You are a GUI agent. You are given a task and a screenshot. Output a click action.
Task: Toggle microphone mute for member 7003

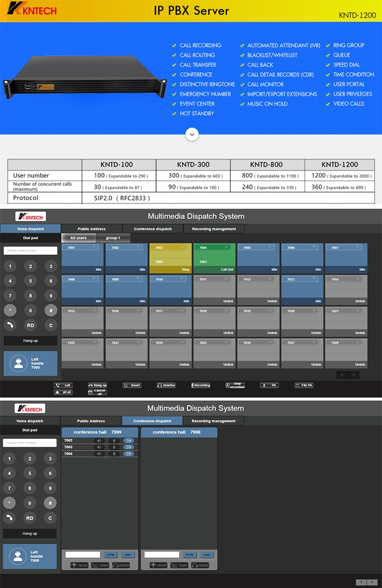pyautogui.click(x=114, y=447)
